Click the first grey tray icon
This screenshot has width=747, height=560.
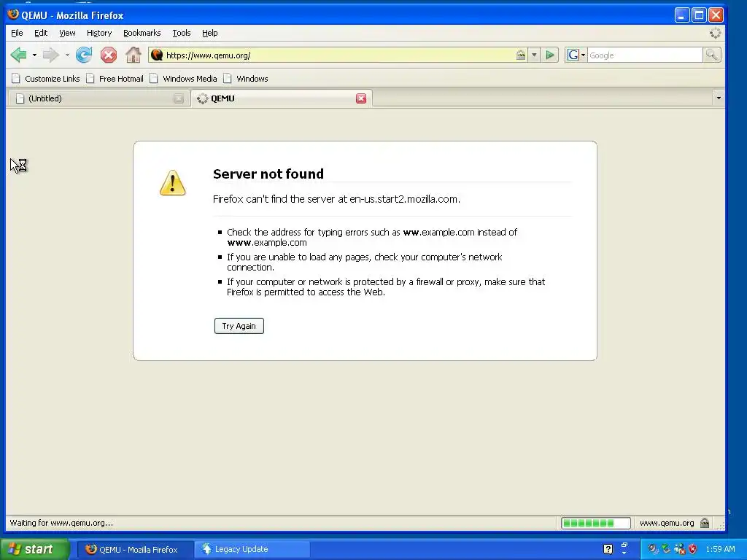652,549
